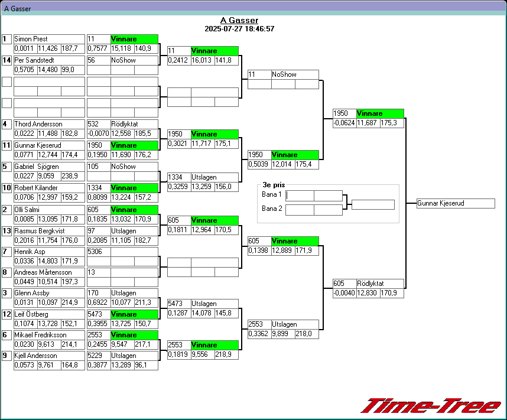Click the Rödlyktat cell beside 532
Screen dimensions: 507x420
coord(134,124)
